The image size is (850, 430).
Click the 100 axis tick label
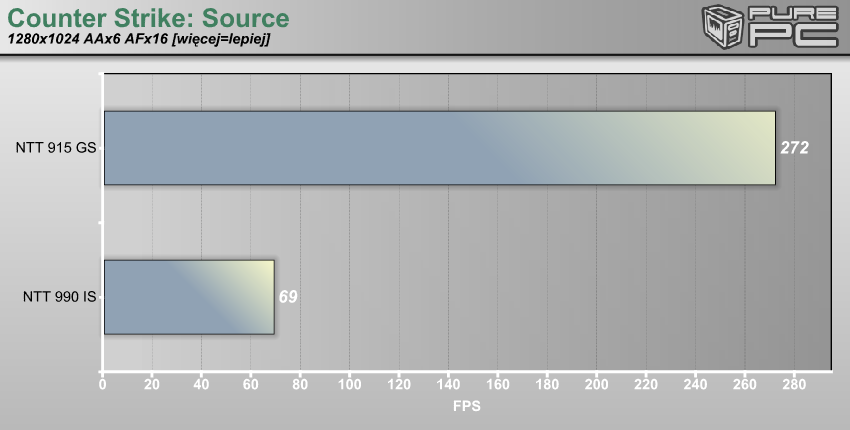349,384
